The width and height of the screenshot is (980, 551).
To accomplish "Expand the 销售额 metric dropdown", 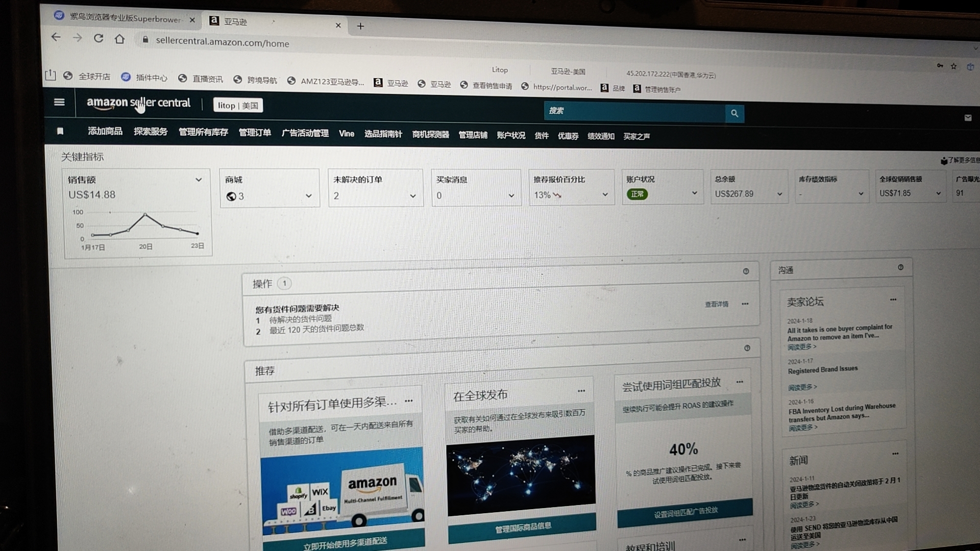I will (199, 180).
